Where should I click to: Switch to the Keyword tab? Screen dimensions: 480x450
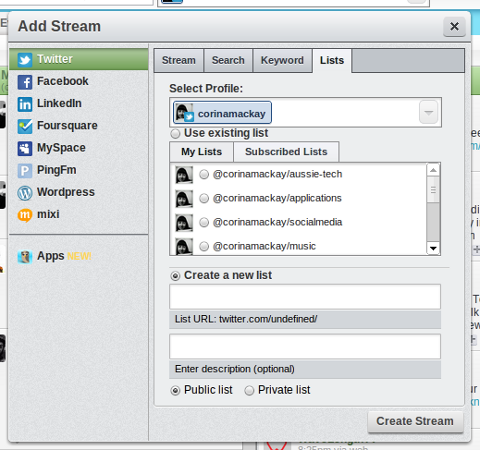(282, 60)
